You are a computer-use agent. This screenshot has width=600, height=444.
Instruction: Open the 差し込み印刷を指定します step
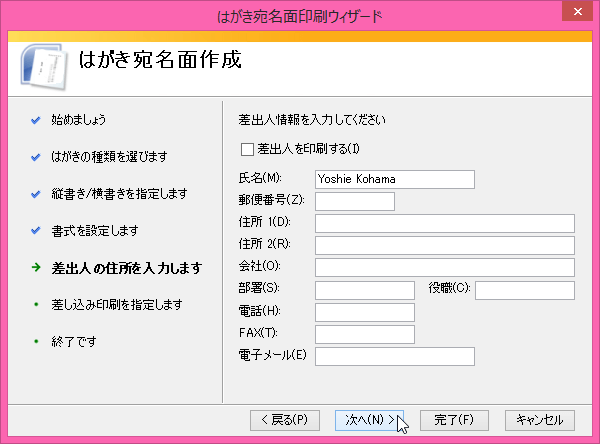tap(116, 304)
